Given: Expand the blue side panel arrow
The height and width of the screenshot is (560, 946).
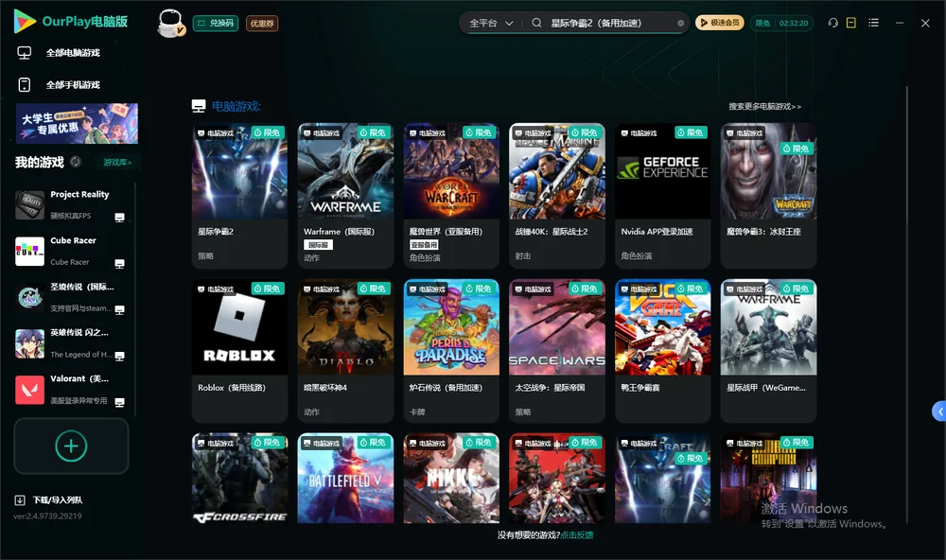Looking at the screenshot, I should [x=939, y=411].
